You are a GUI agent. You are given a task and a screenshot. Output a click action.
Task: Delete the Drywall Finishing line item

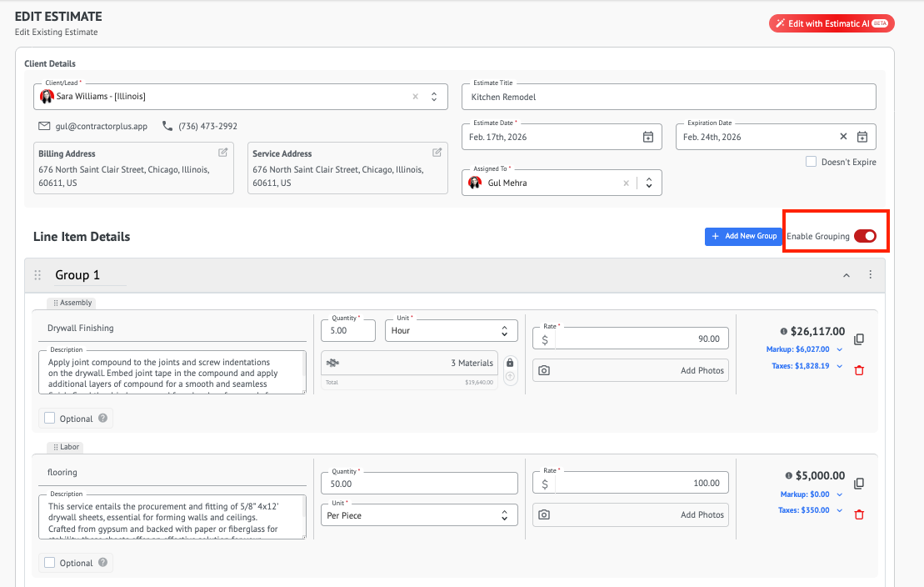pos(859,370)
